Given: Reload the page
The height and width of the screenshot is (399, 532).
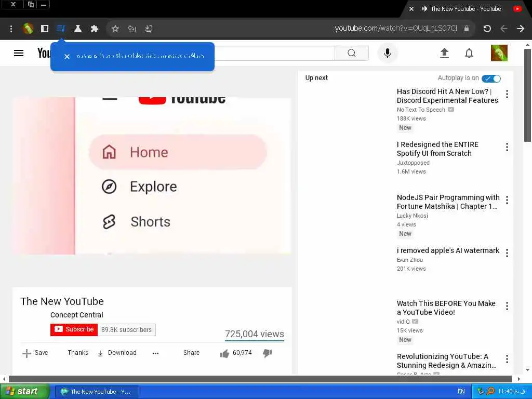Looking at the screenshot, I should (487, 29).
